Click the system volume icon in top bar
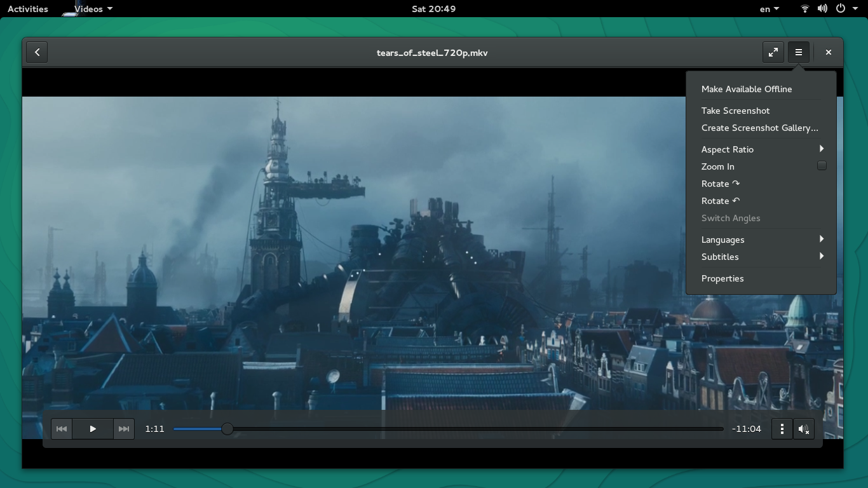 pyautogui.click(x=822, y=9)
